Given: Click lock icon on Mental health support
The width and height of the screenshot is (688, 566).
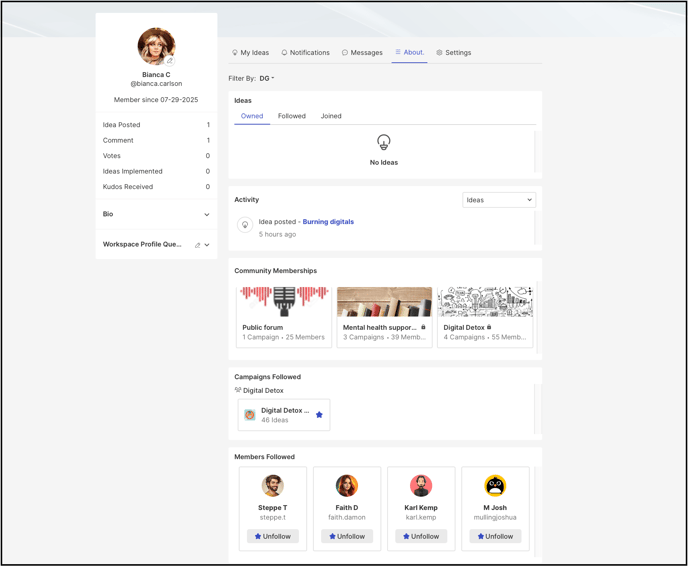Looking at the screenshot, I should pyautogui.click(x=423, y=327).
